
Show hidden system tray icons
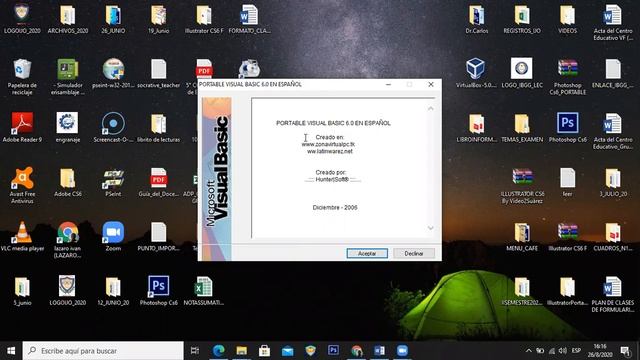coord(529,351)
